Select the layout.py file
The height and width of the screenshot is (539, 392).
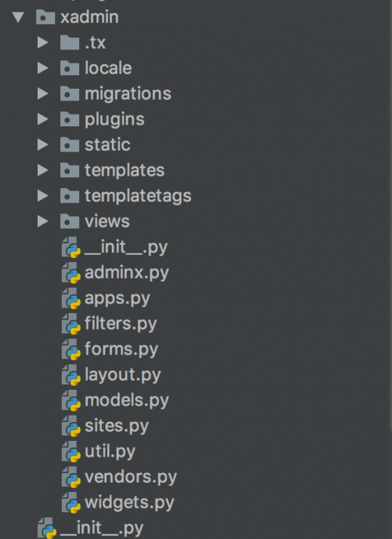122,375
